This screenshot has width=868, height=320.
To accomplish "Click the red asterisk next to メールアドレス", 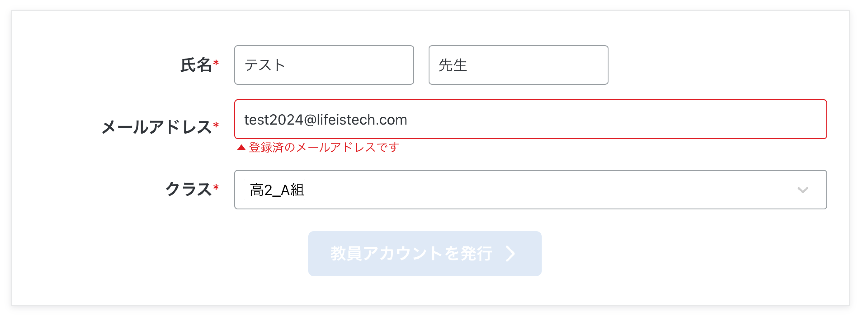I will pos(216,125).
